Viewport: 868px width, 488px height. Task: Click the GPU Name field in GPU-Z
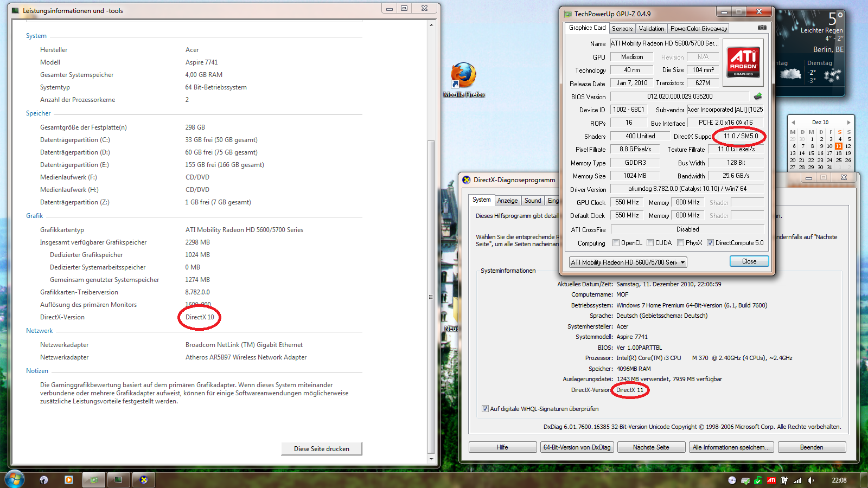coord(665,43)
